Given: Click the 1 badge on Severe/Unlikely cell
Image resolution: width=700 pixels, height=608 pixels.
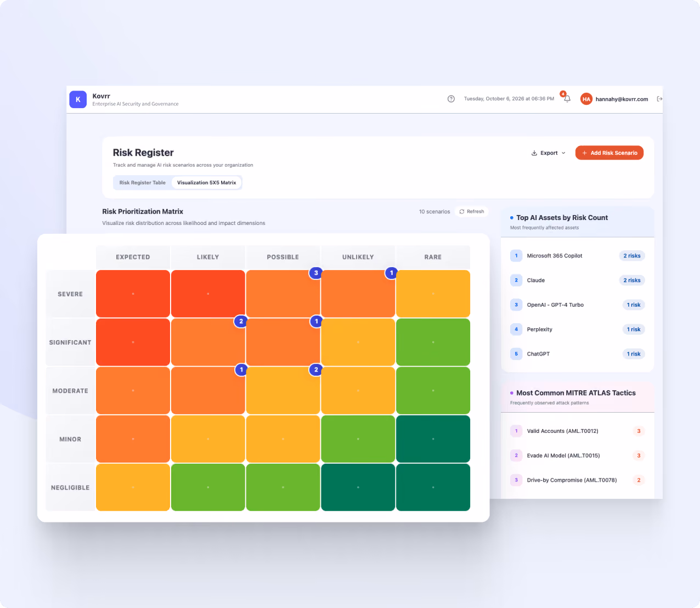Looking at the screenshot, I should tap(391, 273).
